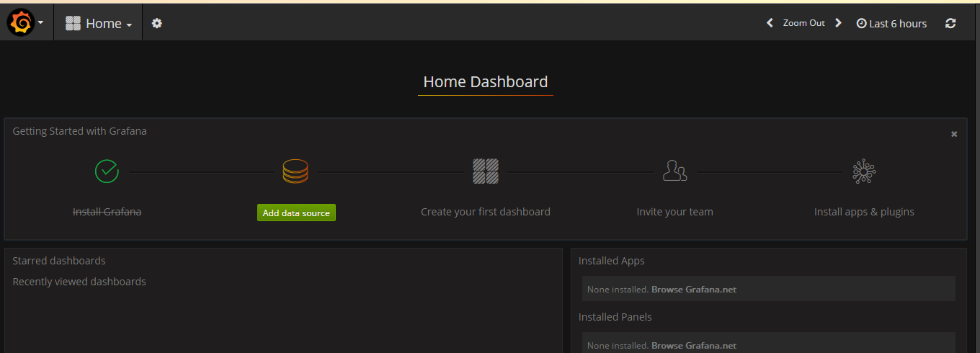Click the Installed Panels heading
The width and height of the screenshot is (980, 353).
615,317
